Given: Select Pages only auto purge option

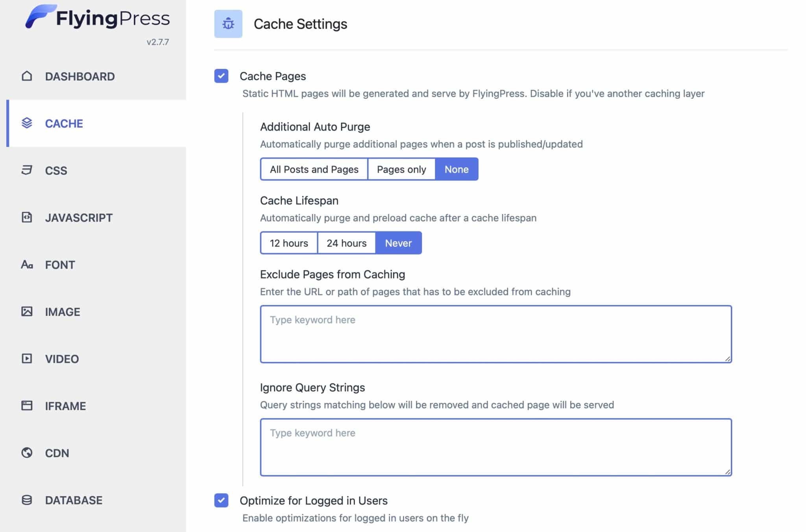Looking at the screenshot, I should tap(401, 169).
